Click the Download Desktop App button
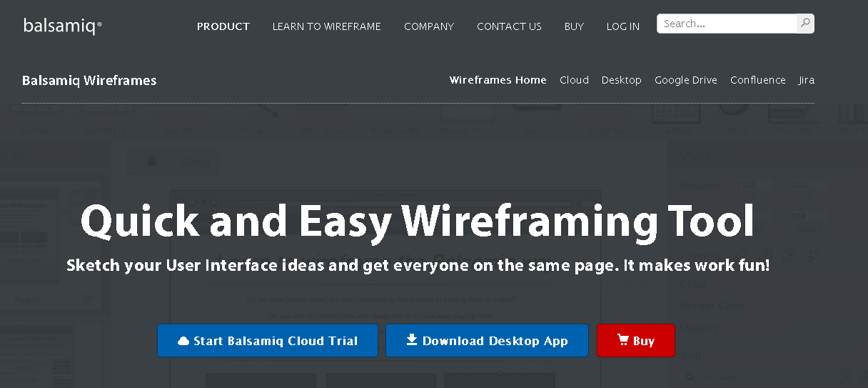The height and width of the screenshot is (388, 868). point(487,341)
